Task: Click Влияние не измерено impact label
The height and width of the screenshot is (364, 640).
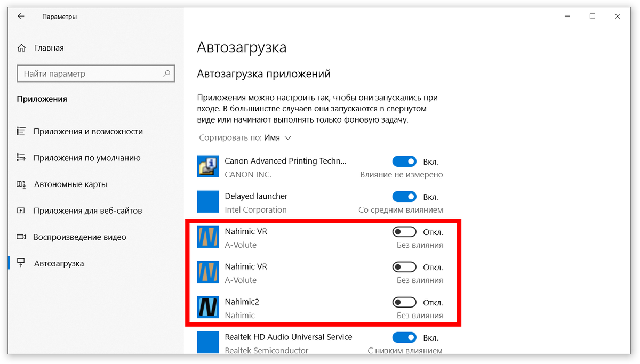Action: coord(402,175)
